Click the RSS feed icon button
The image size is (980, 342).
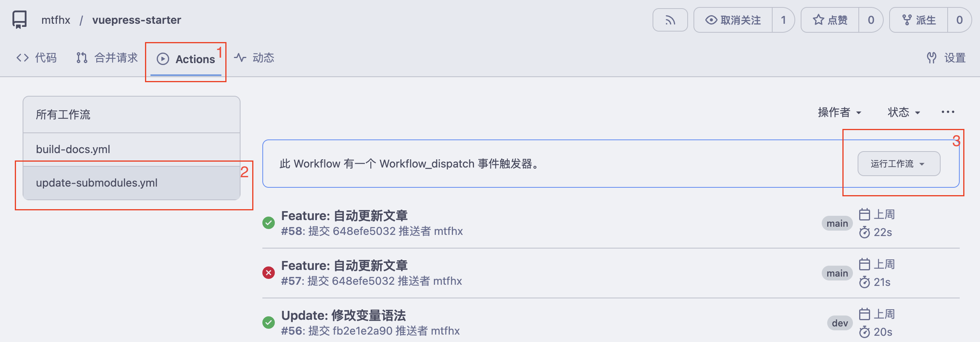(x=670, y=20)
